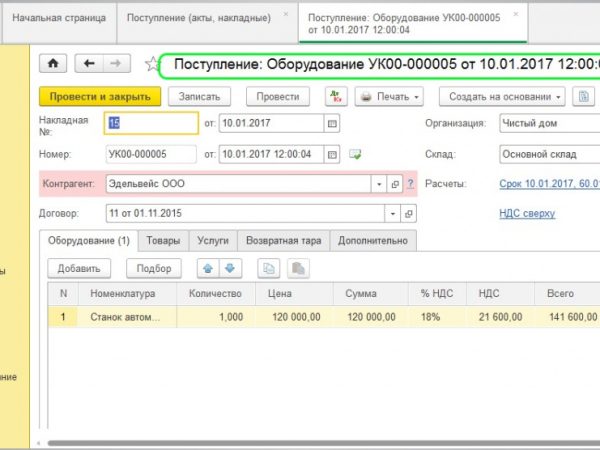Add document to favorites with star icon
600x450 pixels.
[152, 65]
